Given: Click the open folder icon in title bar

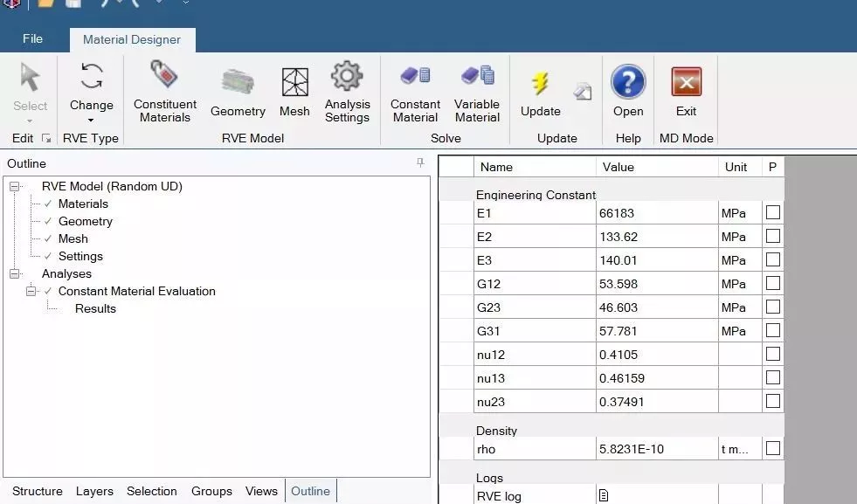Looking at the screenshot, I should pos(46,3).
